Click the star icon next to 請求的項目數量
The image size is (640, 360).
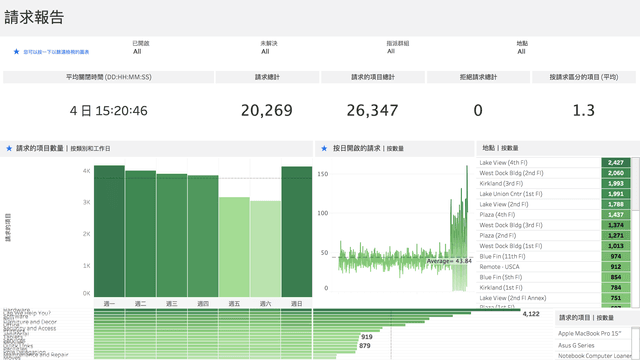point(9,149)
